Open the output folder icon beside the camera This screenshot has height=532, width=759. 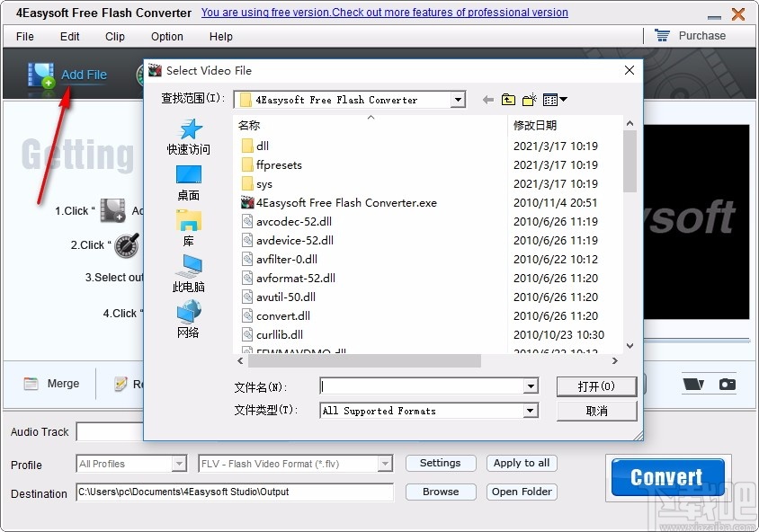[x=692, y=383]
